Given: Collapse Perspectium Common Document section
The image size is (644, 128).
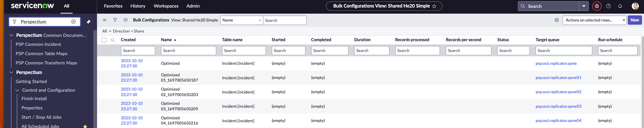Looking at the screenshot, I should (x=11, y=35).
